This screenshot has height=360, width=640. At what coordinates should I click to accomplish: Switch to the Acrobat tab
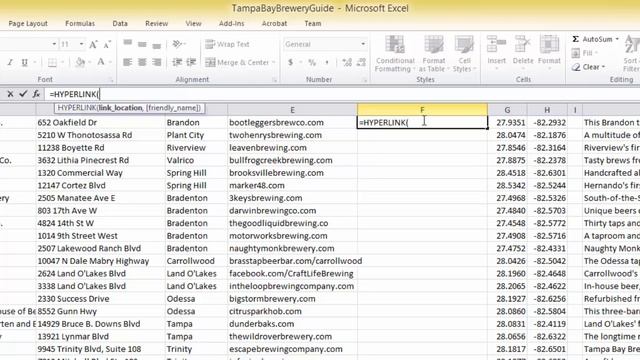pyautogui.click(x=274, y=24)
